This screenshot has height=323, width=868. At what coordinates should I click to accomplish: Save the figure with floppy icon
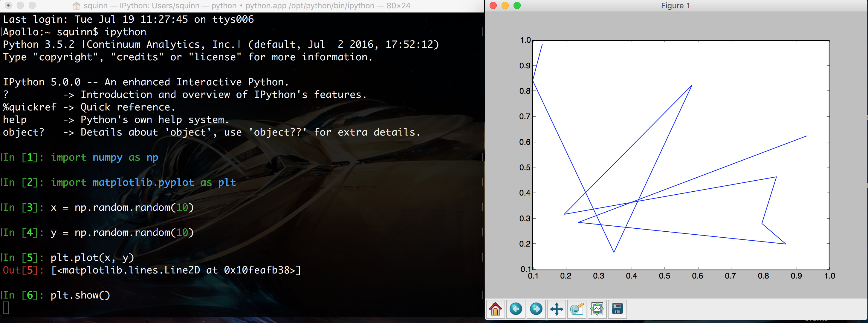point(617,309)
